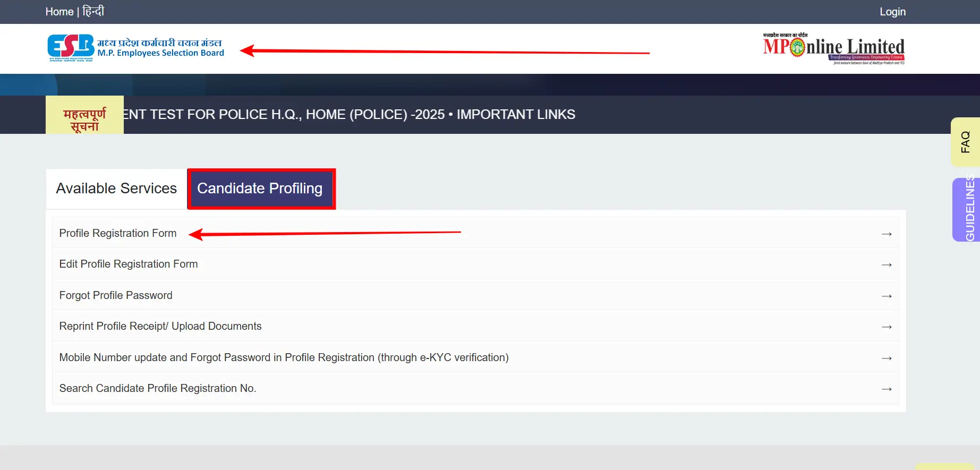Click arrow icon beside Forgot Profile Password
This screenshot has height=470, width=980.
pyautogui.click(x=886, y=296)
